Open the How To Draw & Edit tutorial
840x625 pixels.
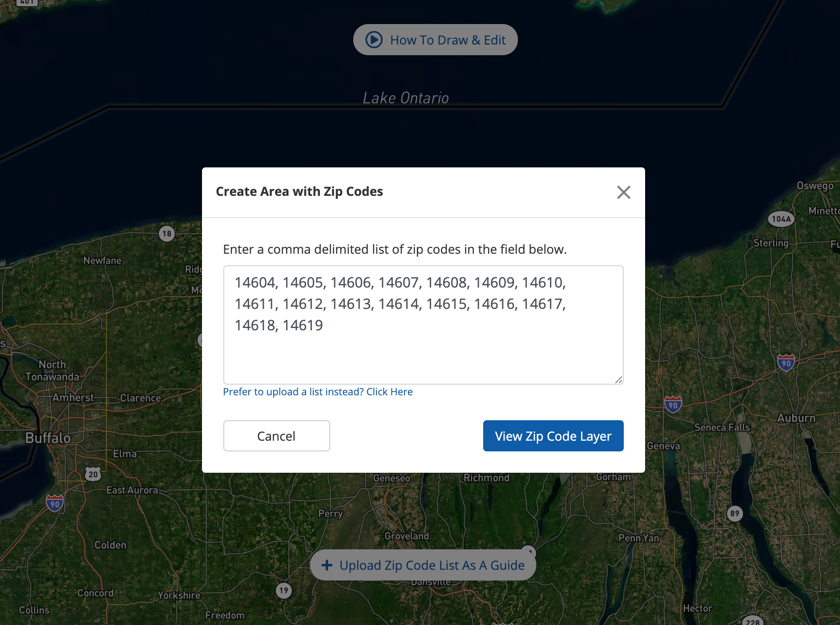(x=448, y=40)
